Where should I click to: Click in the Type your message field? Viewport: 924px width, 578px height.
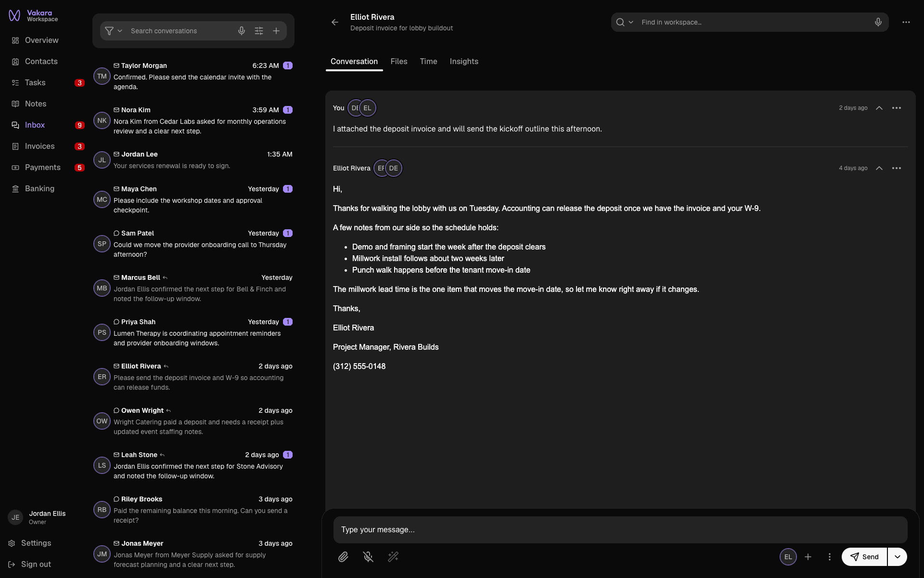point(620,530)
